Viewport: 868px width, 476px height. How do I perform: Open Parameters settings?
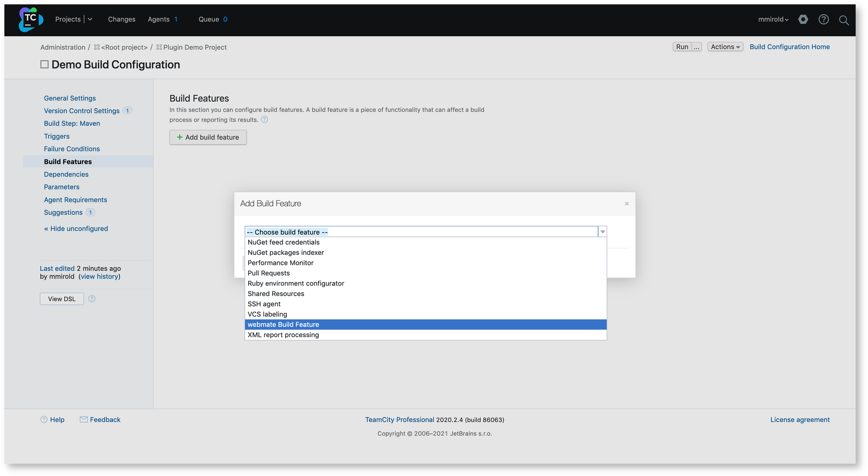tap(61, 187)
